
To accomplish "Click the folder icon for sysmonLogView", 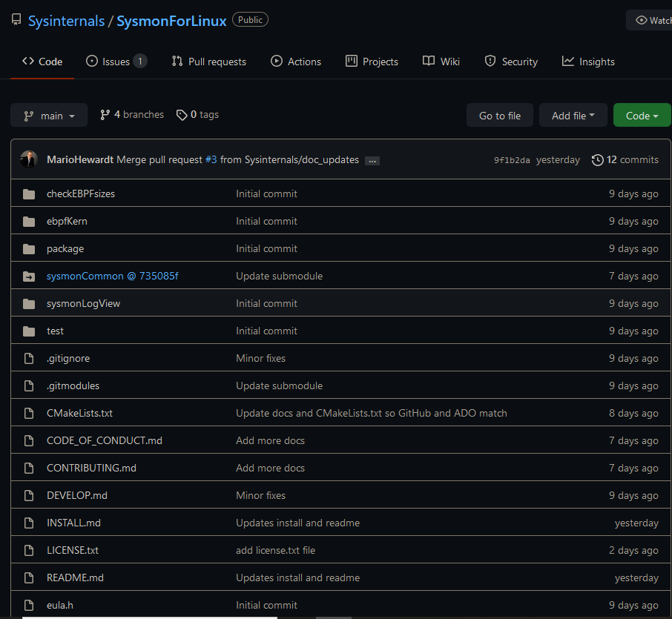I will (x=29, y=304).
